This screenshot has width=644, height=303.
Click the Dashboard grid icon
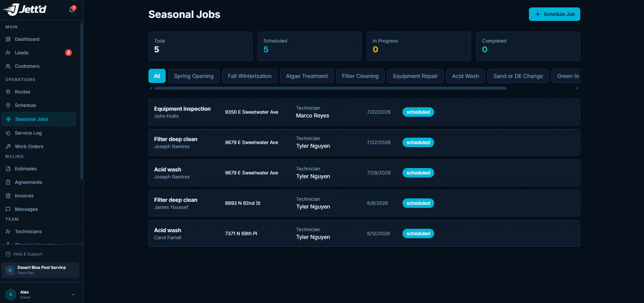pos(8,39)
